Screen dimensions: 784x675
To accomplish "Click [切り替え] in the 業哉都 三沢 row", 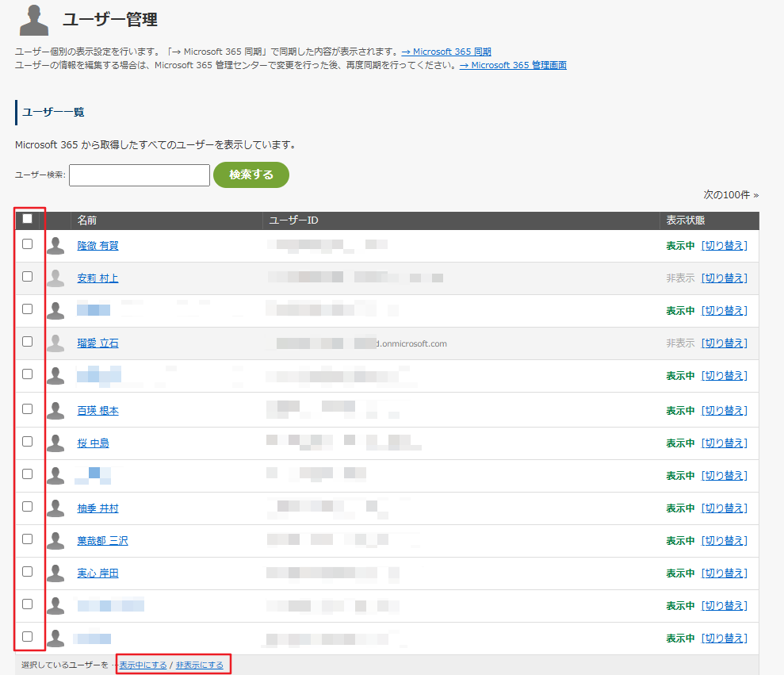I will pos(725,541).
